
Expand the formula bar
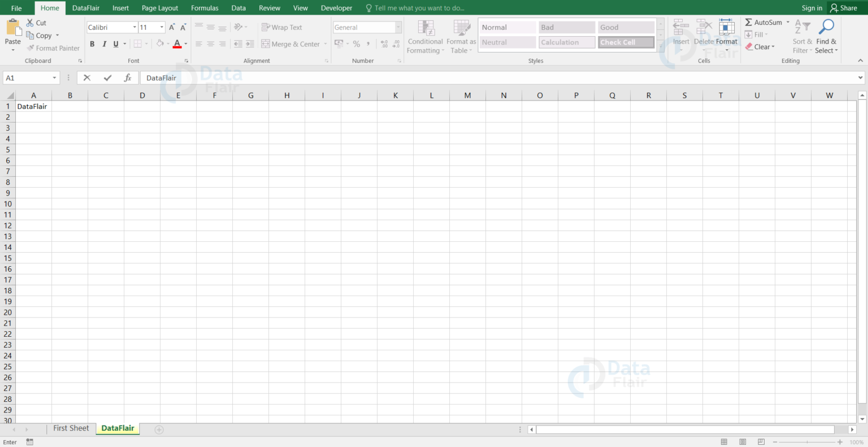coord(861,78)
